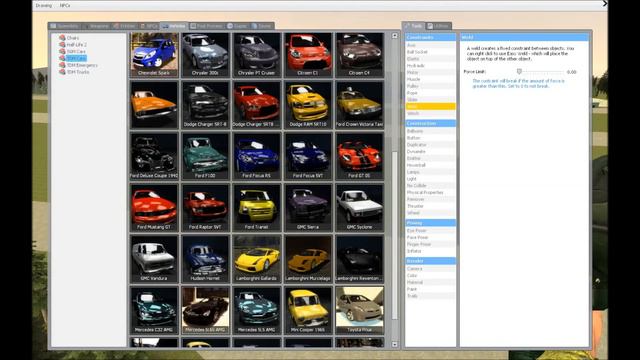Adjust the Force Limit slider handle
Screen dimensions: 640x360
[x=519, y=71]
